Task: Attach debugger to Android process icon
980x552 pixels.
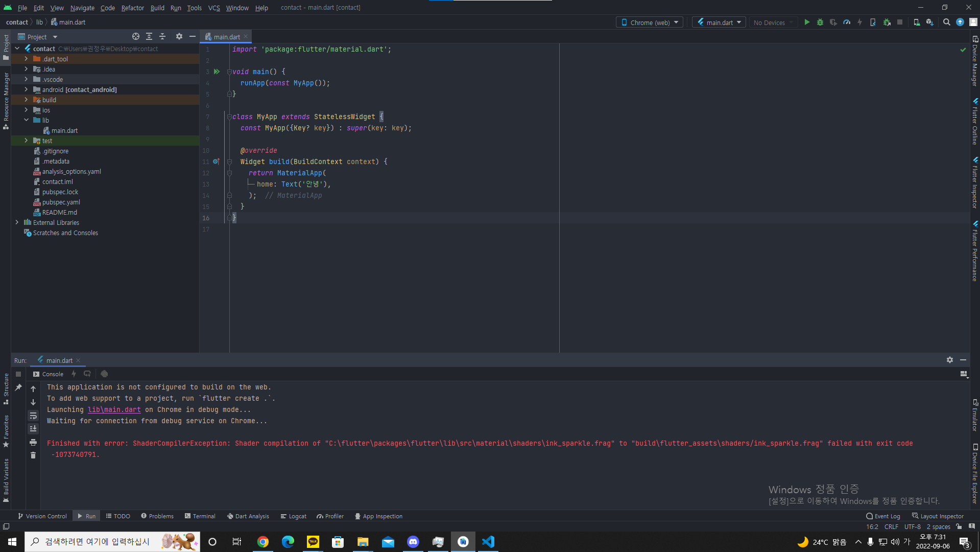Action: click(887, 22)
